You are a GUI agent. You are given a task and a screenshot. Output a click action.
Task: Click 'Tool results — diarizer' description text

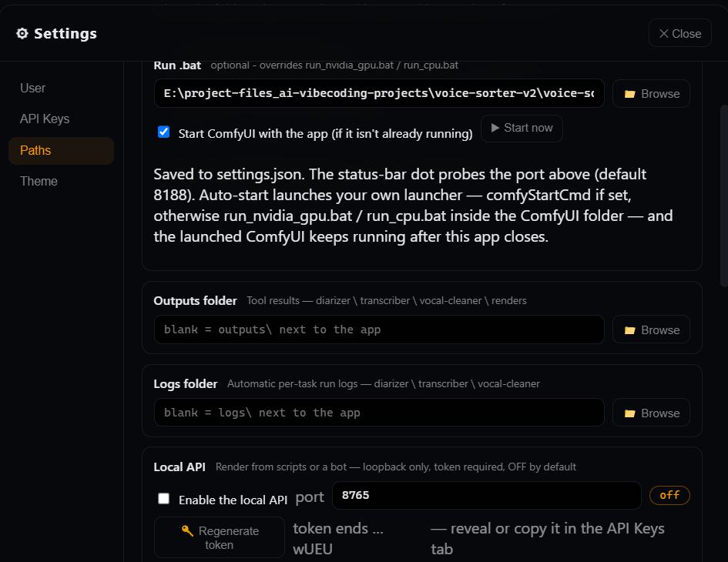click(386, 301)
